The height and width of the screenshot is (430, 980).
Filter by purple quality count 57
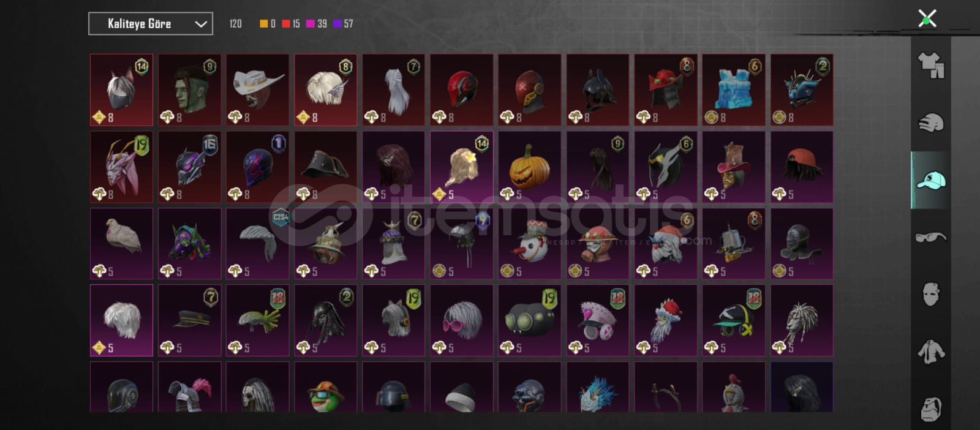[x=343, y=24]
